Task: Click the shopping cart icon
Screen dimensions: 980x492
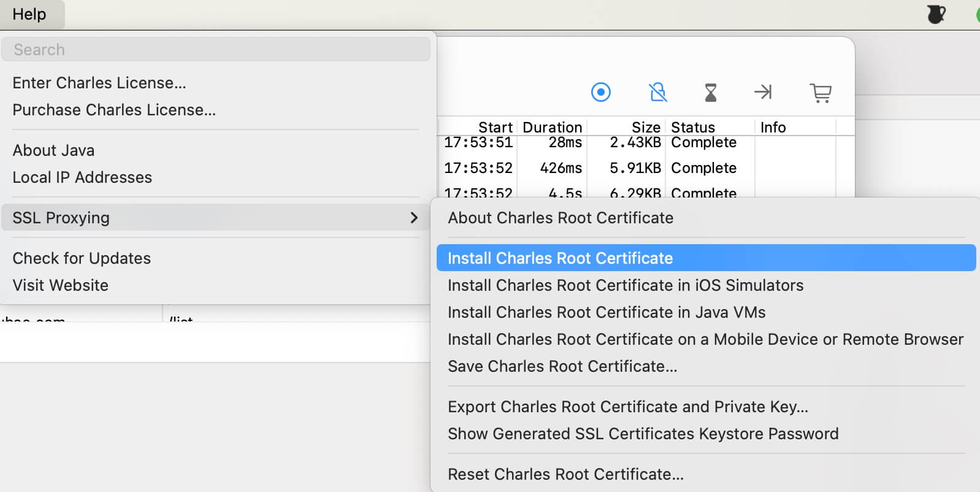Action: [821, 93]
